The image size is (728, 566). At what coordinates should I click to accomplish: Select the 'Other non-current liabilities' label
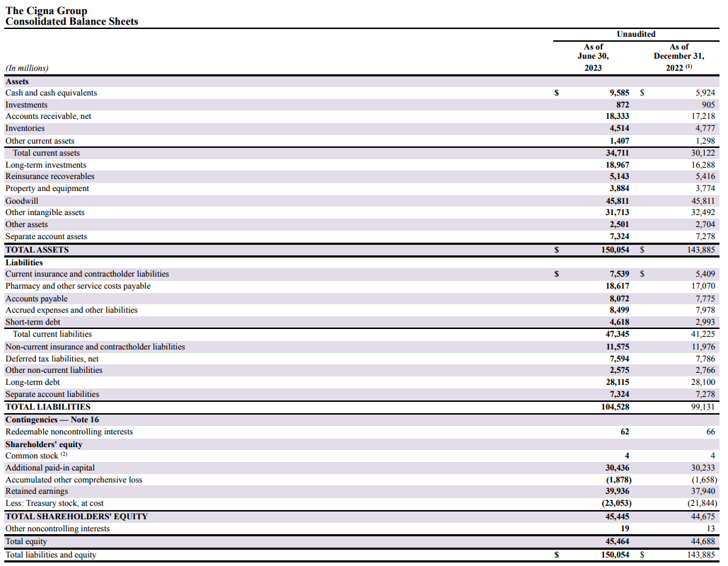pyautogui.click(x=54, y=371)
